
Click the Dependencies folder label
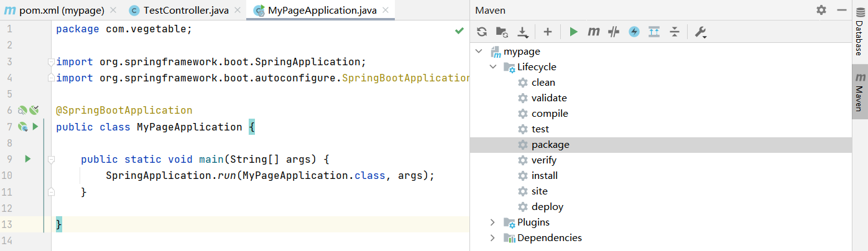tap(550, 237)
